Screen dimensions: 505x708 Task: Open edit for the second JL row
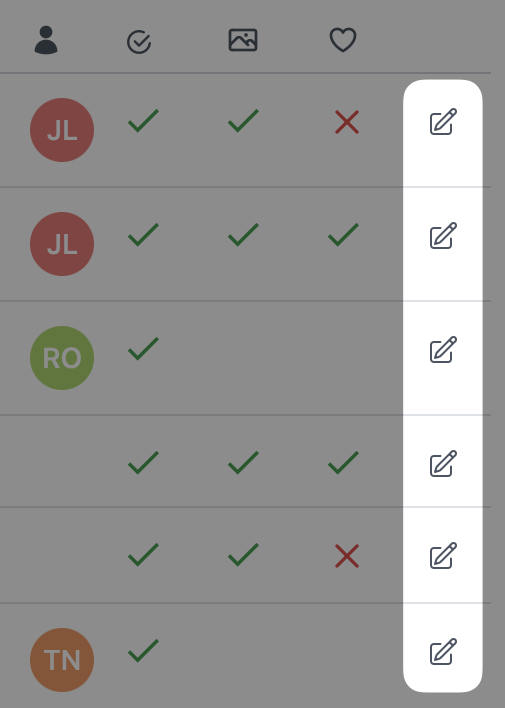coord(443,235)
